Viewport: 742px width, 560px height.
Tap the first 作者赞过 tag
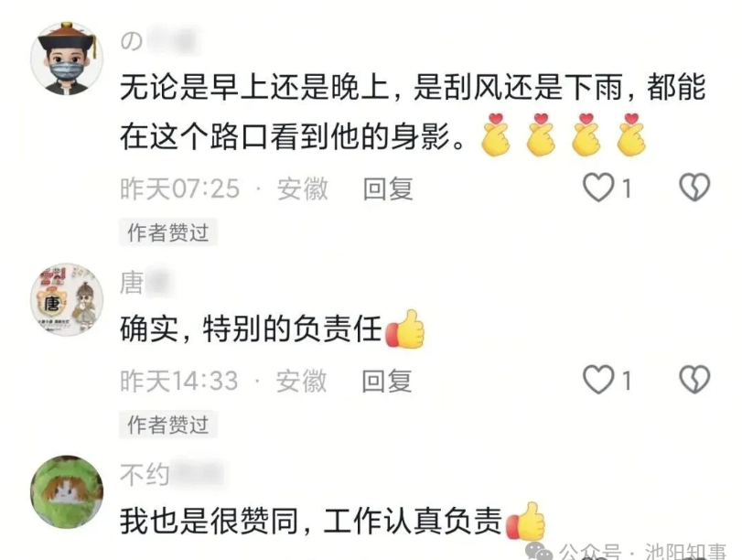click(168, 232)
